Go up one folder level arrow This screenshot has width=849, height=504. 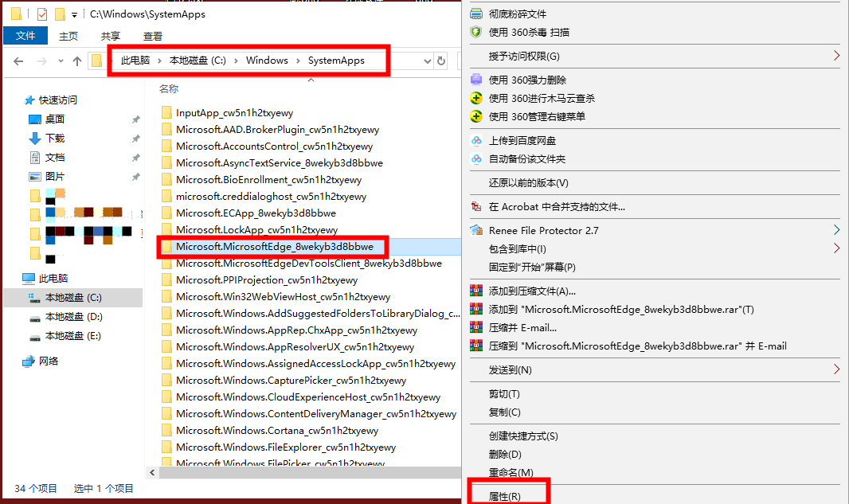(77, 61)
